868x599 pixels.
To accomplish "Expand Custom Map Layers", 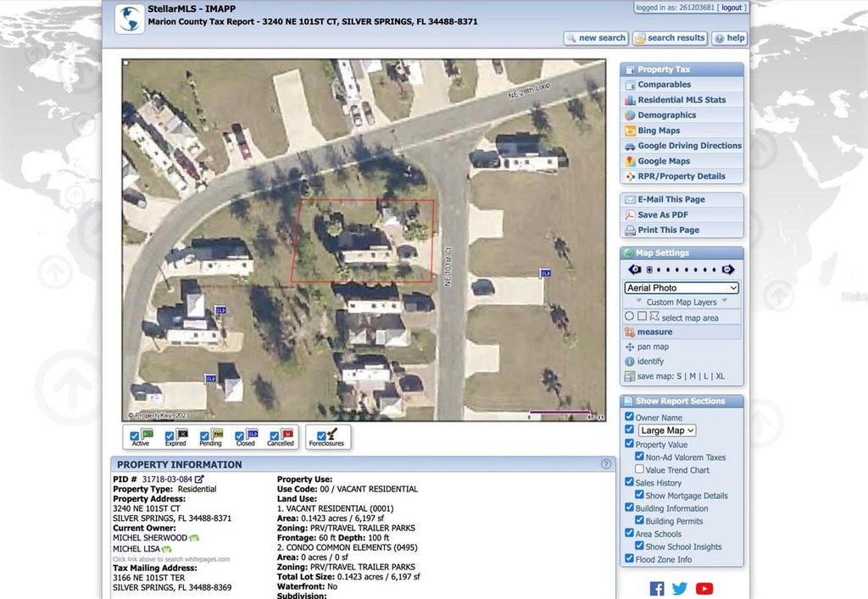I will click(681, 302).
